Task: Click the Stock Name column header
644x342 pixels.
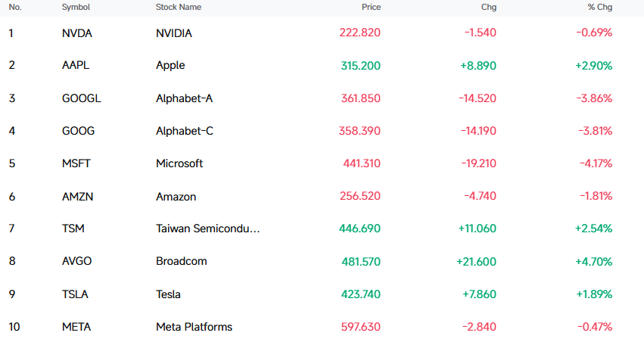Action: click(x=179, y=7)
